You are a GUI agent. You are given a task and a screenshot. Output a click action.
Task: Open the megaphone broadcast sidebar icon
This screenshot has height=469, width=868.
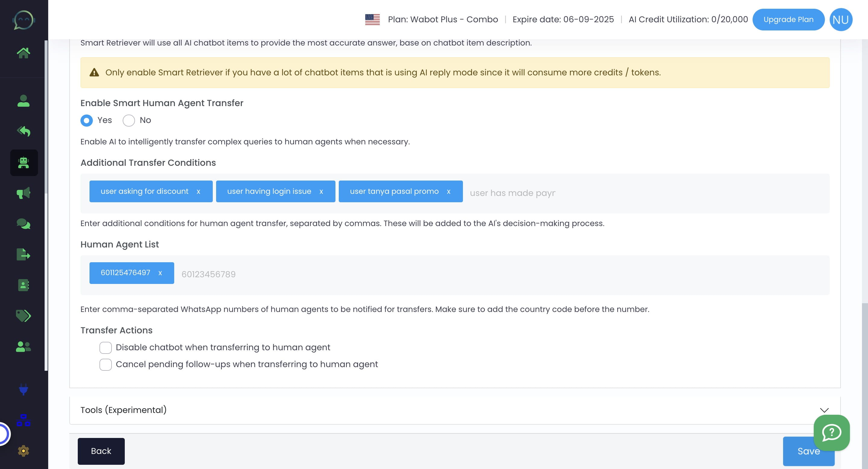[x=23, y=193]
